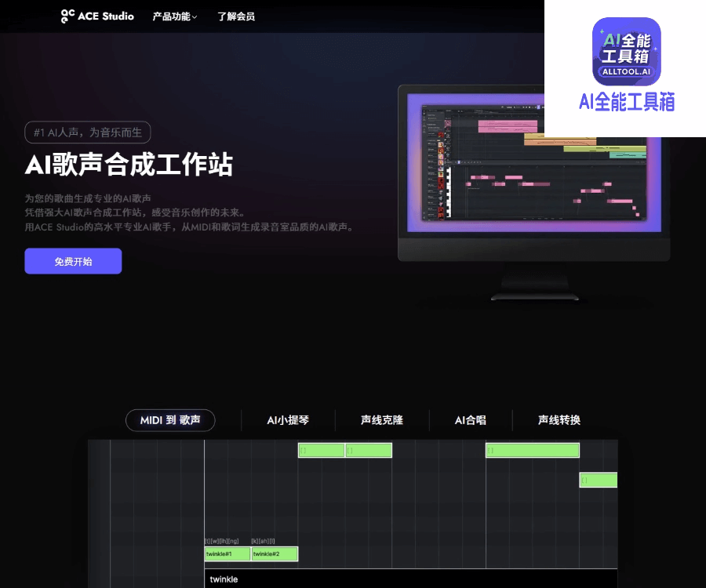Open the 产品功能 dropdown menu
706x588 pixels.
[x=175, y=16]
